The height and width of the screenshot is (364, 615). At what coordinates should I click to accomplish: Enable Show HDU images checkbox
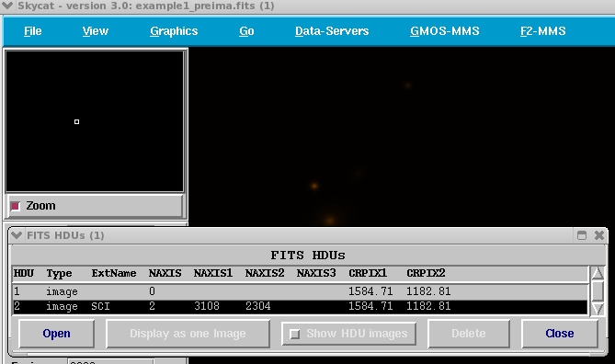294,334
